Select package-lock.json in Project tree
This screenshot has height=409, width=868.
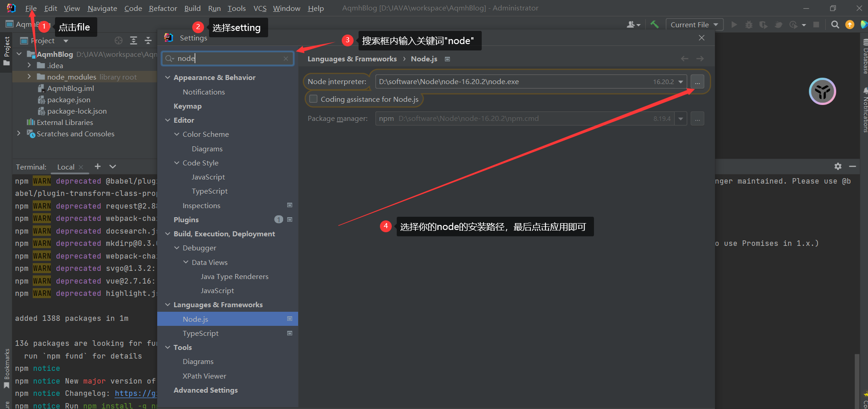tap(77, 111)
